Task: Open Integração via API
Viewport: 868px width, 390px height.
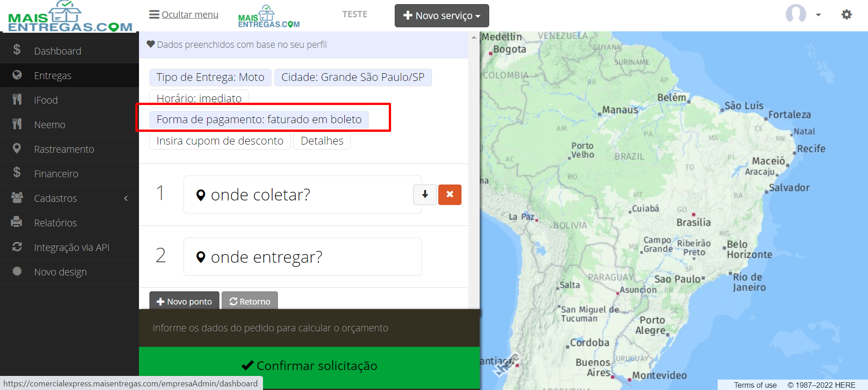Action: coord(69,247)
